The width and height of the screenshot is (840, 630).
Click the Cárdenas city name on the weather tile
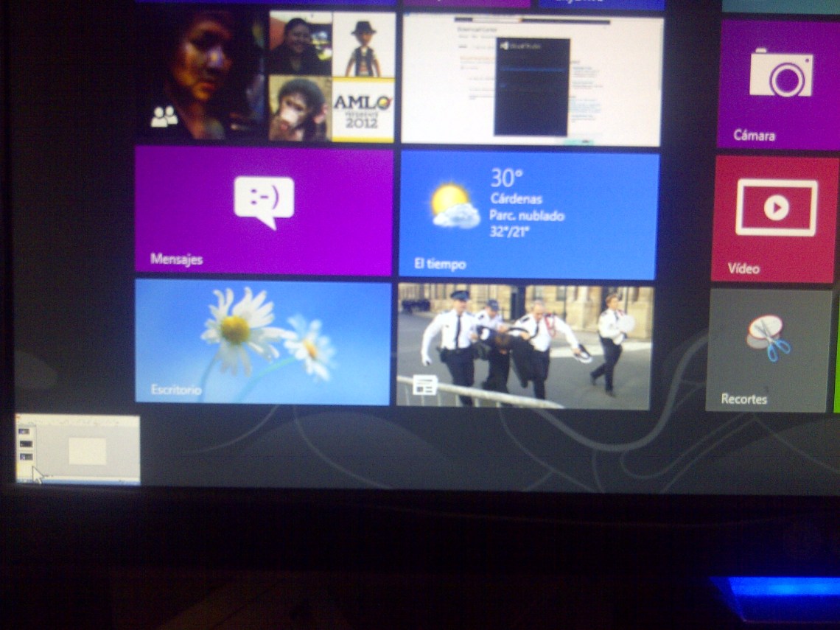point(516,199)
